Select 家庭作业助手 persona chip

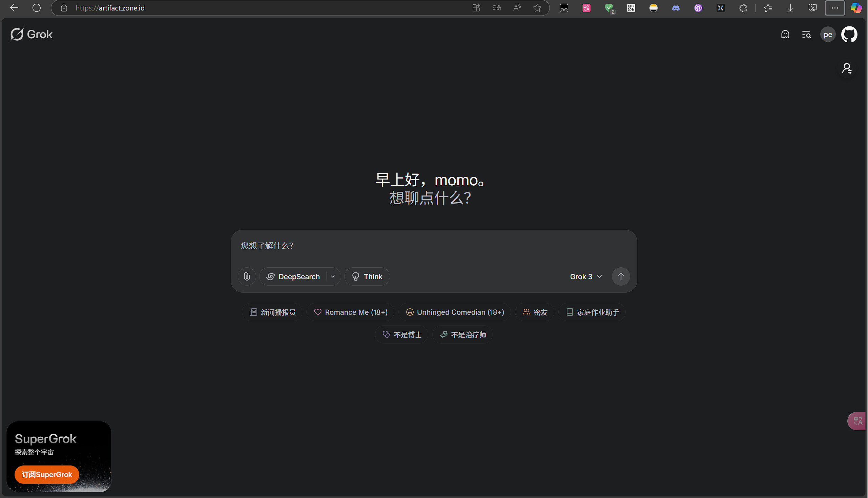tap(592, 312)
